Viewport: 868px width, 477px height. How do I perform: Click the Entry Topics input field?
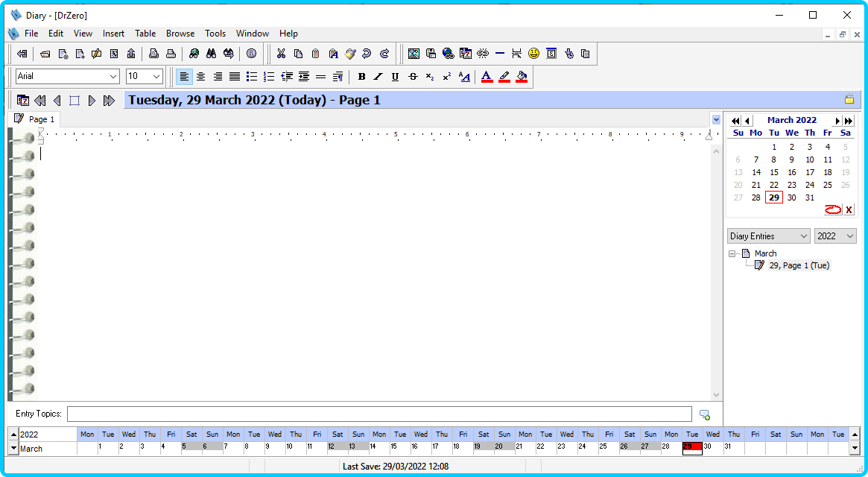pos(380,414)
